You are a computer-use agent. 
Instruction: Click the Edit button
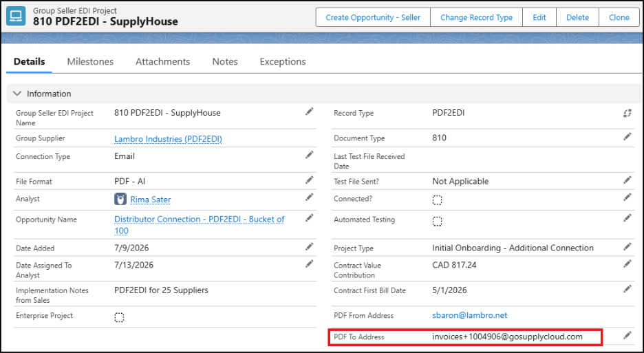click(x=539, y=17)
